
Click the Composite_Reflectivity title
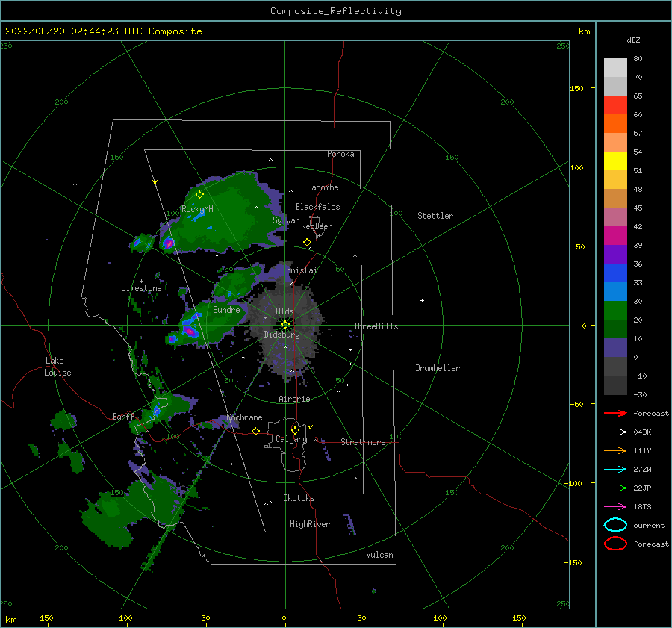pos(336,11)
